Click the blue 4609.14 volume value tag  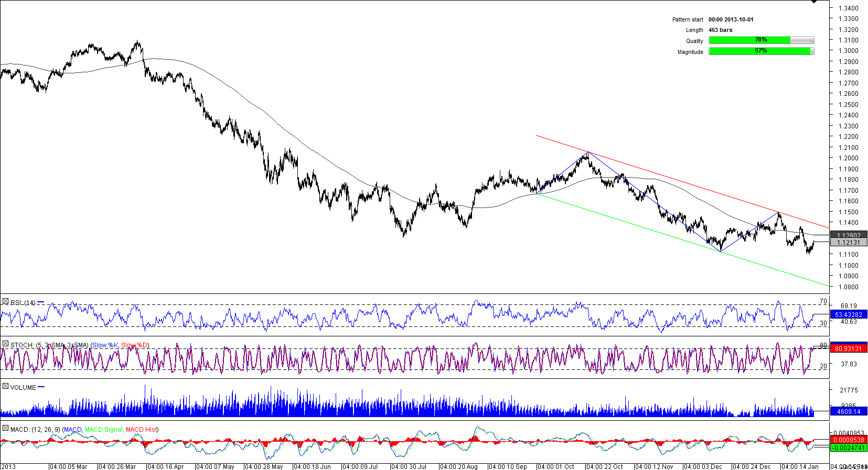pos(848,412)
